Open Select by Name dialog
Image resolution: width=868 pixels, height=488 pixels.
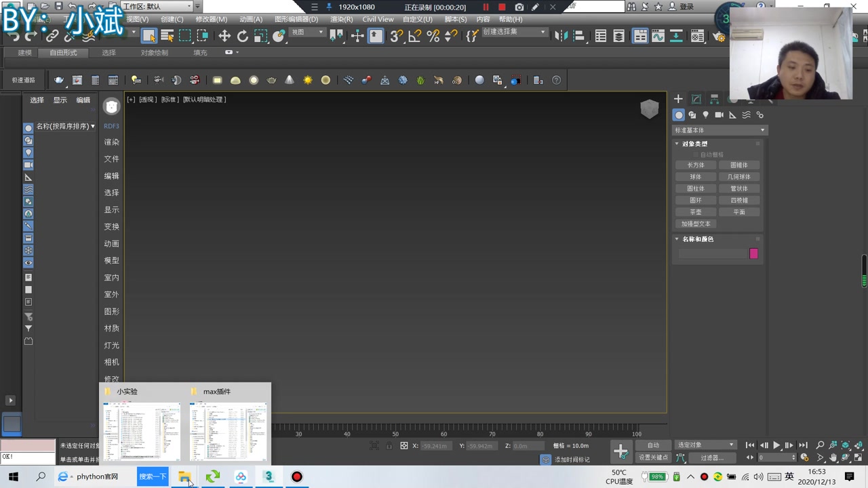[167, 36]
